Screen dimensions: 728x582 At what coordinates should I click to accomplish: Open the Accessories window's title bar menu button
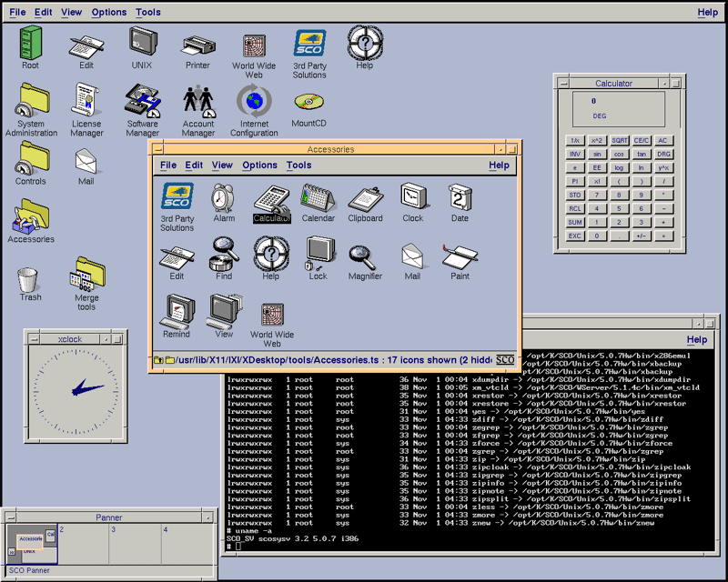157,149
